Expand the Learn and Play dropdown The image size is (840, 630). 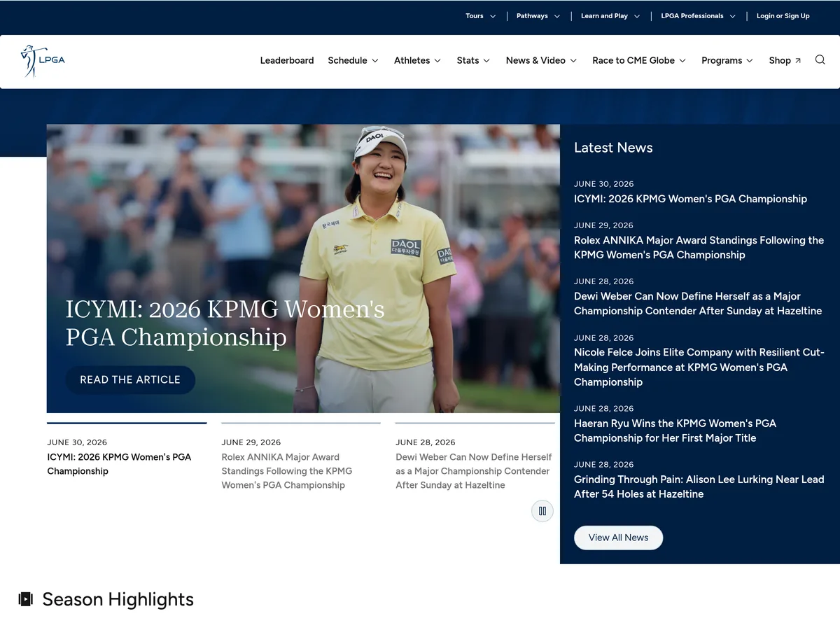tap(610, 16)
